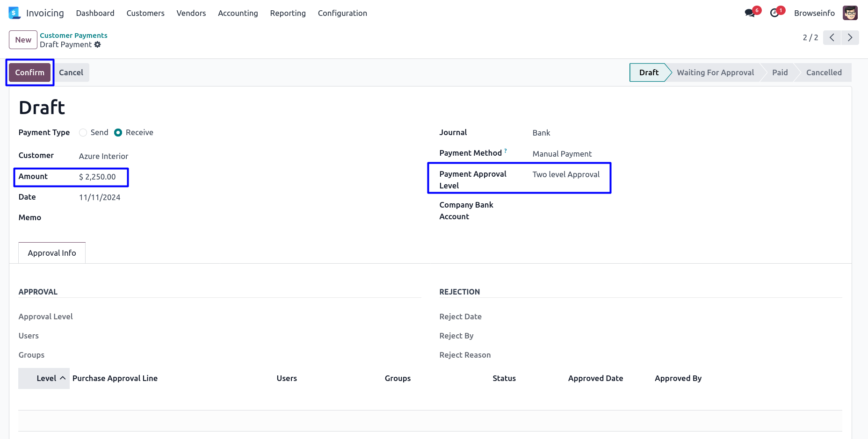Viewport: 868px width, 439px height.
Task: Follow the Customer Payments breadcrumb link
Action: click(x=73, y=36)
